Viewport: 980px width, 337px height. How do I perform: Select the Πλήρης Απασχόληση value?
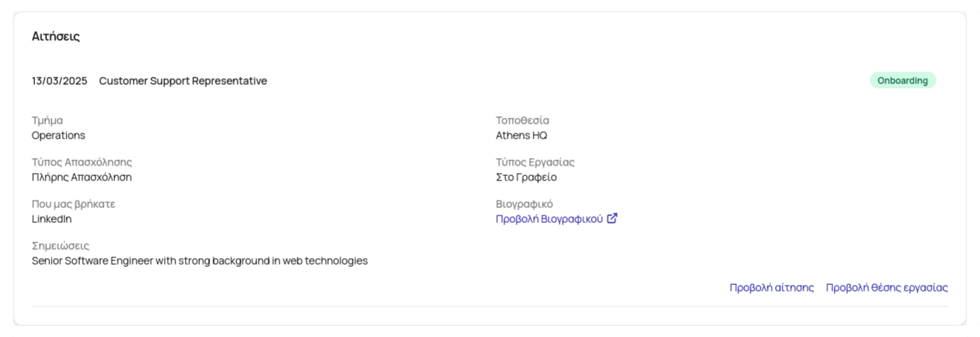point(82,177)
